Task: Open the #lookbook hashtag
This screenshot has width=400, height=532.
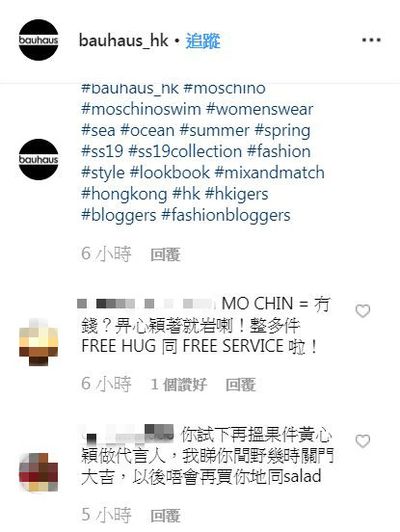Action: [x=170, y=173]
